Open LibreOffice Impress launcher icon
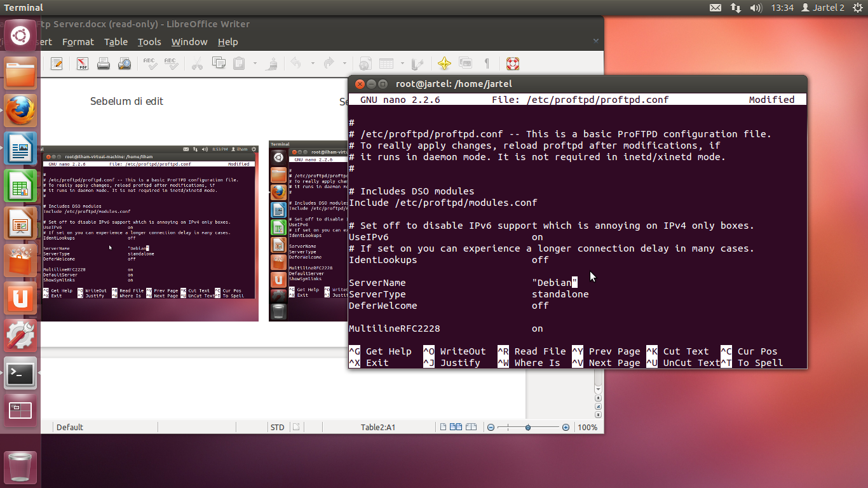The image size is (868, 488). pyautogui.click(x=20, y=224)
